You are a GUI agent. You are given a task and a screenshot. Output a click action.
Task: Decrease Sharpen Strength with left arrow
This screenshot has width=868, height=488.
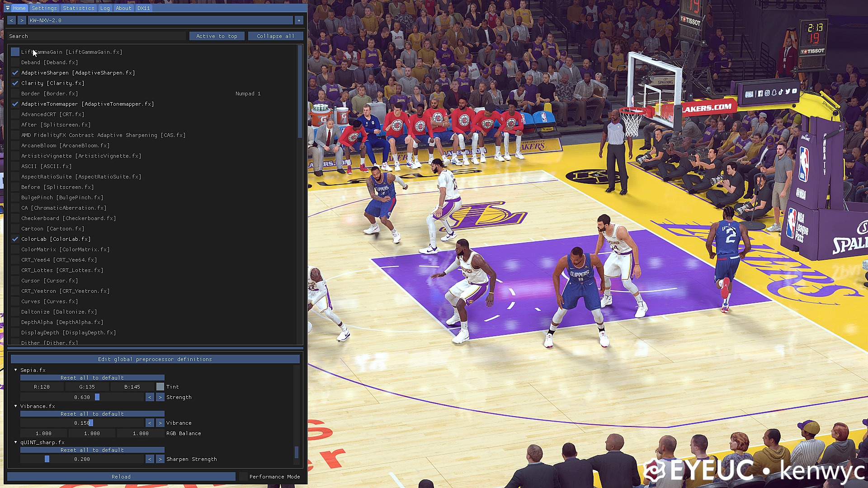pos(150,459)
